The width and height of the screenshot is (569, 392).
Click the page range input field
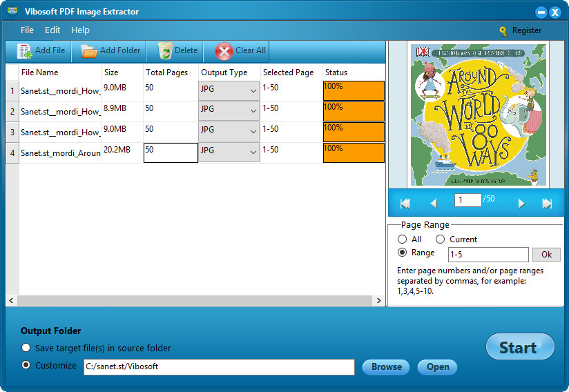click(x=488, y=255)
